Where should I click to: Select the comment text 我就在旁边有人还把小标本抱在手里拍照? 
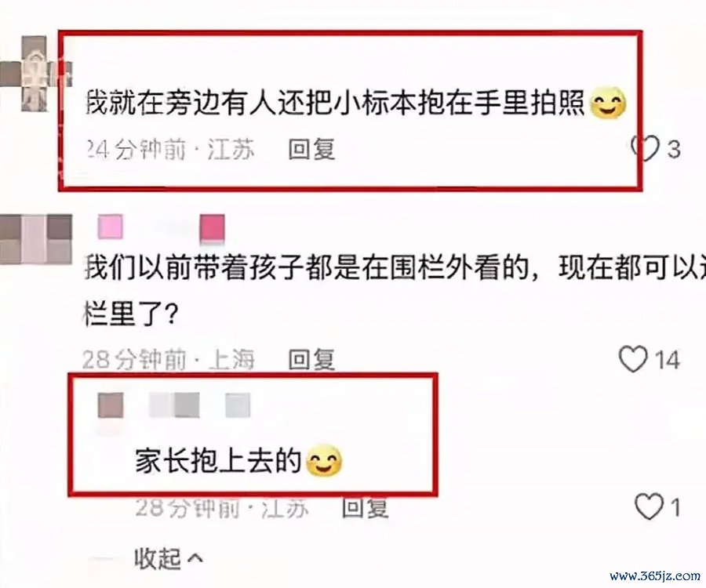click(336, 103)
